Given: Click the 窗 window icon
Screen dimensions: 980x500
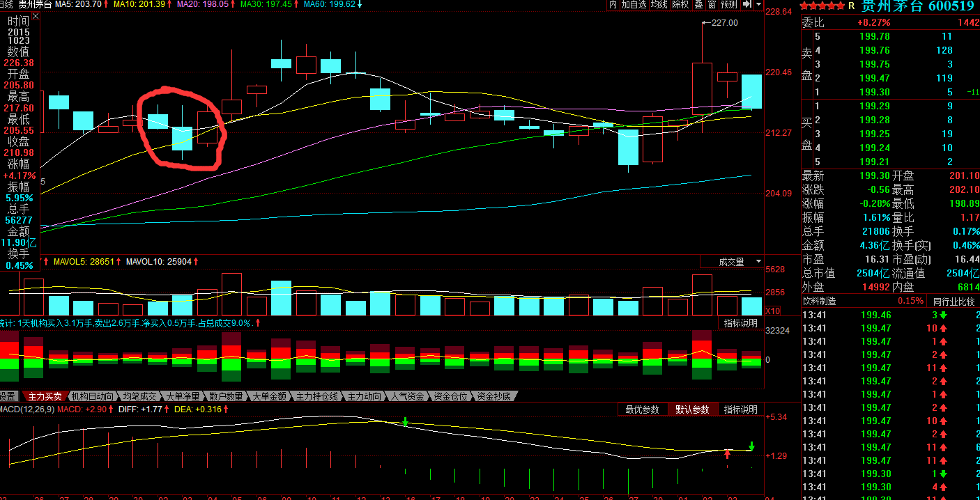Looking at the screenshot, I should coord(712,4).
